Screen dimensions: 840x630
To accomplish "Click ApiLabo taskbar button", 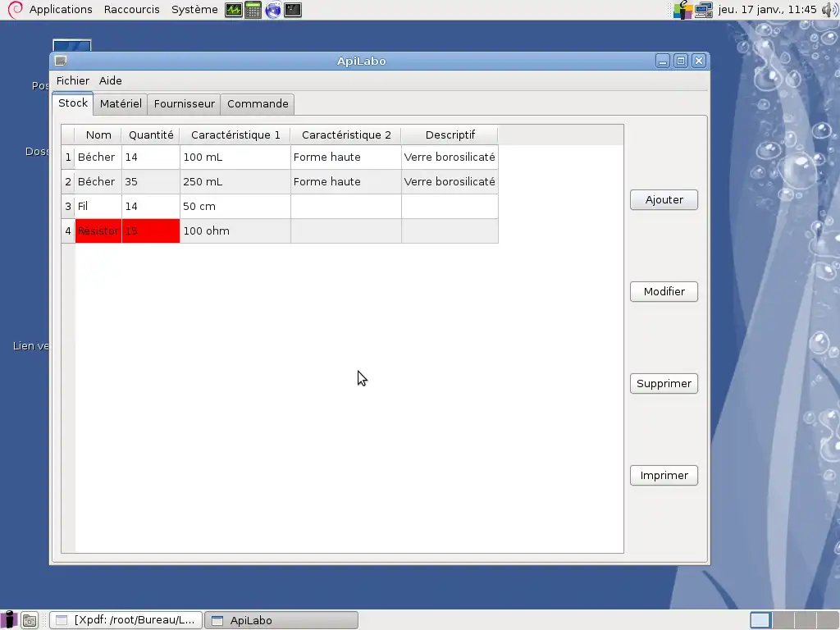I will [281, 620].
